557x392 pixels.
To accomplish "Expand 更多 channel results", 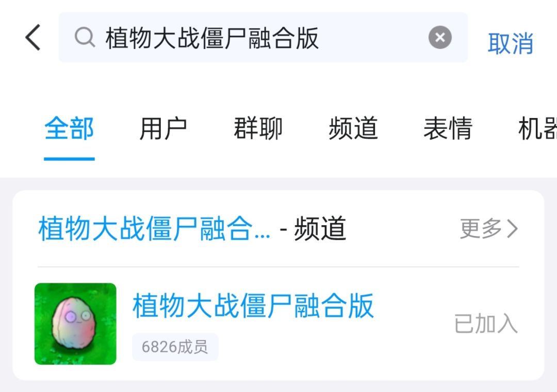I will [489, 229].
